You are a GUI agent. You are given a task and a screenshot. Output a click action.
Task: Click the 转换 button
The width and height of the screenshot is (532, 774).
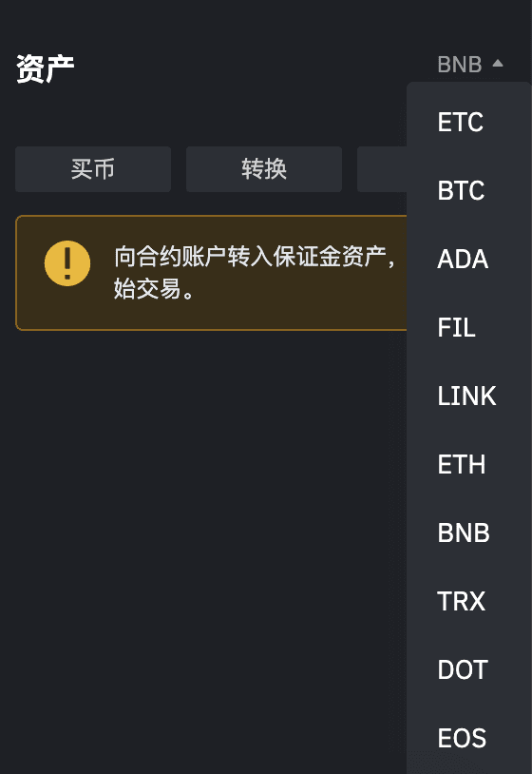(x=264, y=169)
